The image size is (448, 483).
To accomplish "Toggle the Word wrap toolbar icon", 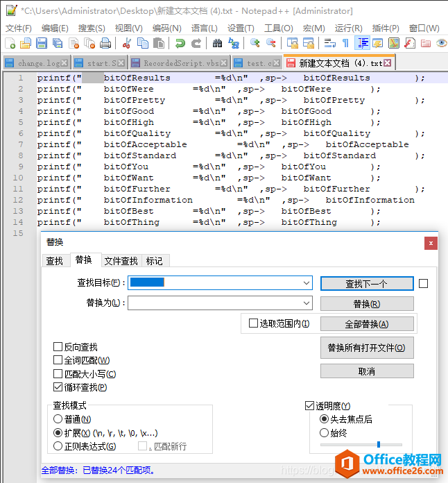I will (330, 43).
